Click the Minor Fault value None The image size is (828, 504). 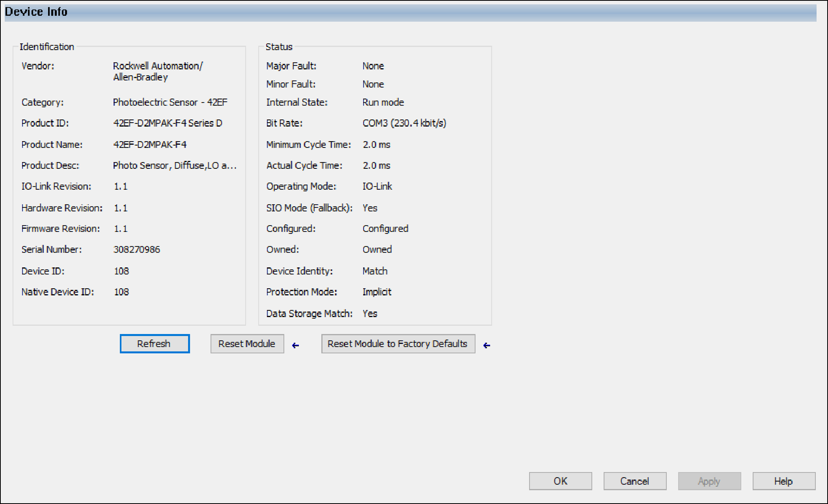(373, 84)
